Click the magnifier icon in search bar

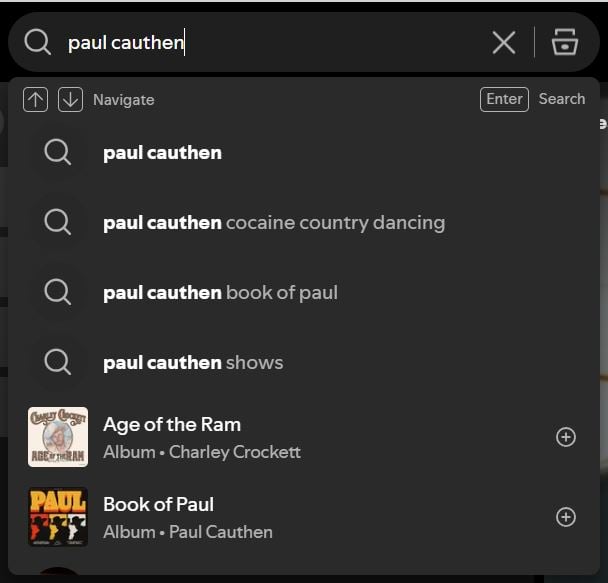37,42
